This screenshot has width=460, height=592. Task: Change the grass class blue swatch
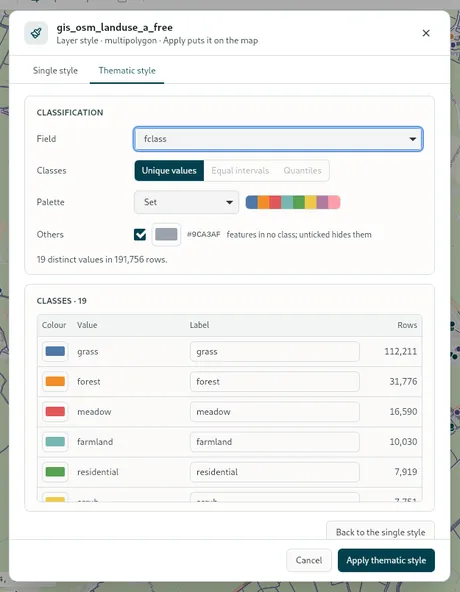[x=55, y=352]
